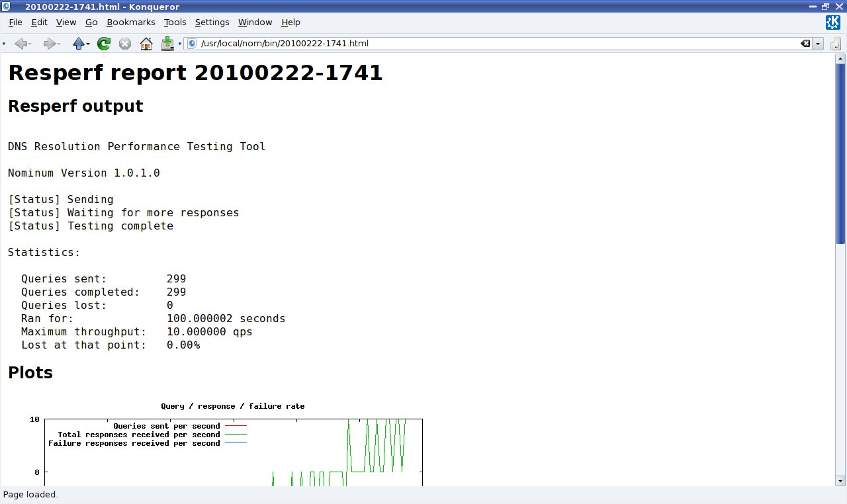Screen dimensions: 847x504
Task: Click the KDE logo icon
Action: (x=833, y=22)
